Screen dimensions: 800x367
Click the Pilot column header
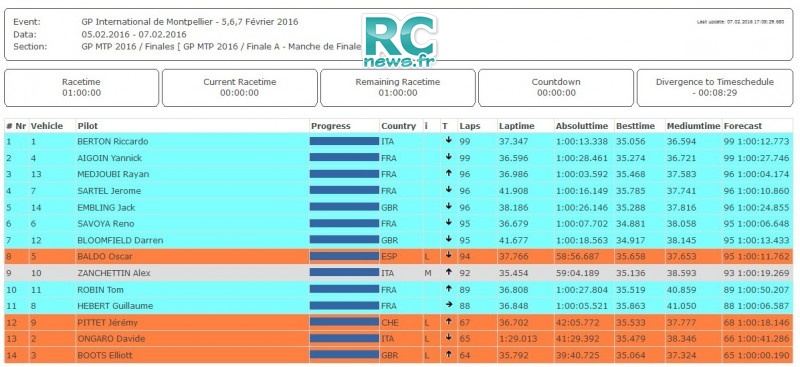[87, 126]
